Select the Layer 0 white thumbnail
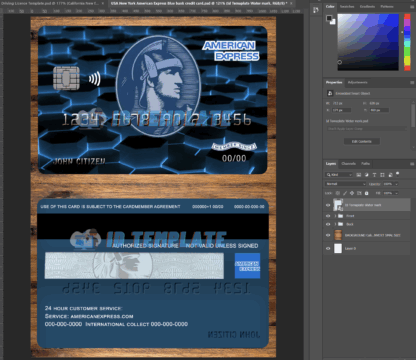 coord(338,249)
